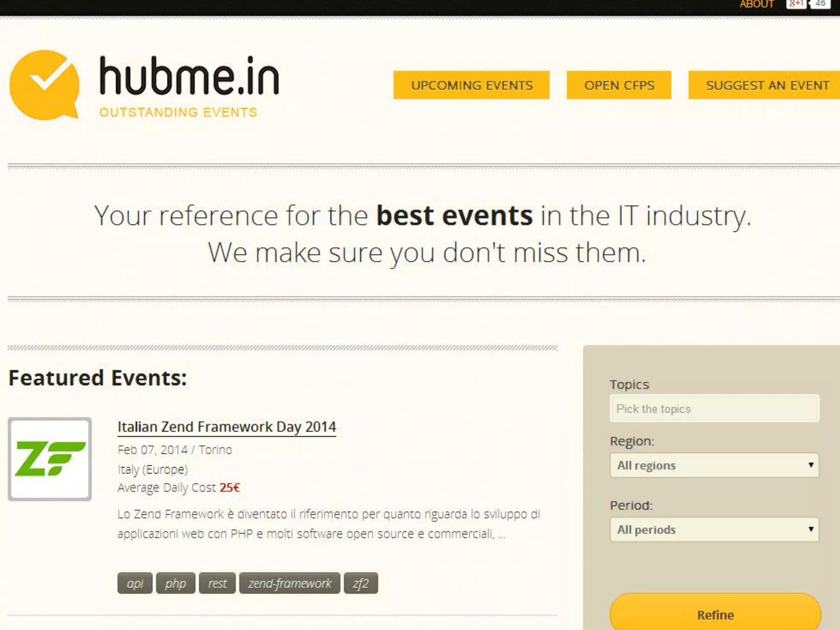Open the About page link
This screenshot has height=630, width=840.
coord(757,4)
